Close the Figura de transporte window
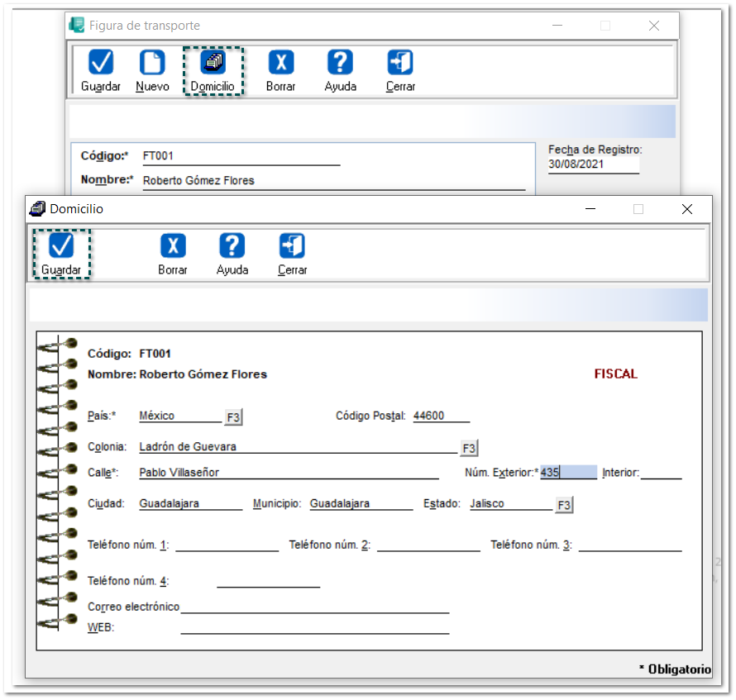736x700 pixels. 654,26
